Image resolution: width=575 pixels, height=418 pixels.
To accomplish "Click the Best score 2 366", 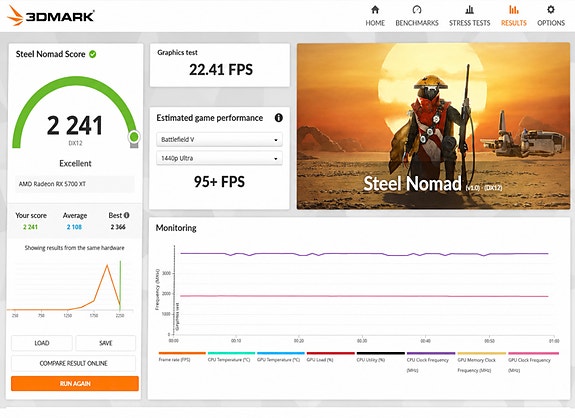I will click(x=118, y=227).
